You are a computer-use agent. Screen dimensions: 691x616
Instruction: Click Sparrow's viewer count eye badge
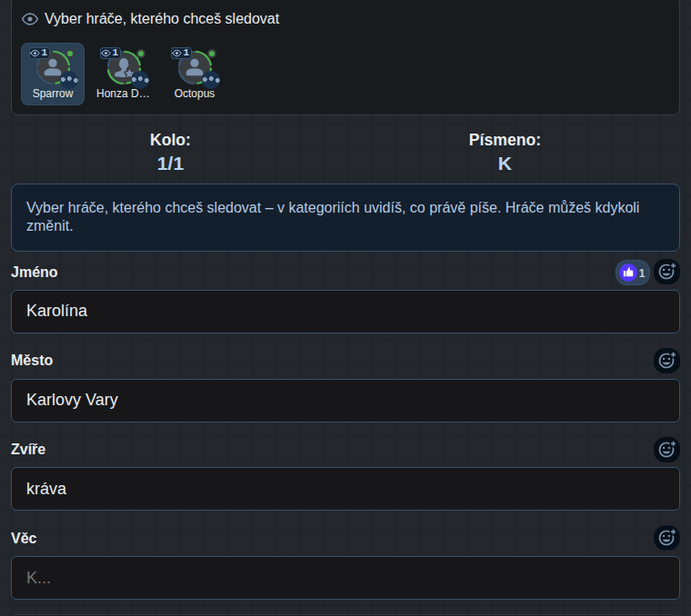(x=39, y=53)
